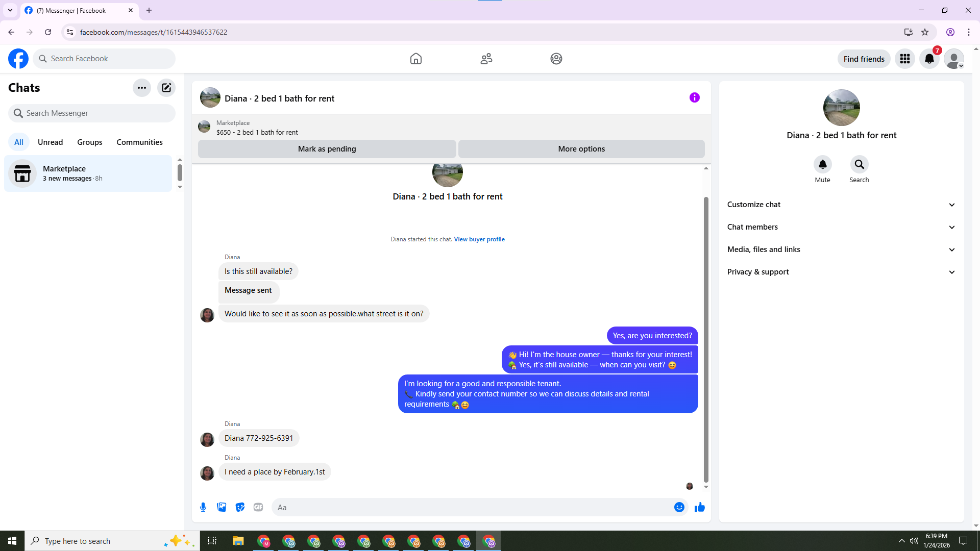The width and height of the screenshot is (980, 551).
Task: Click the Aa message input field
Action: (470, 507)
